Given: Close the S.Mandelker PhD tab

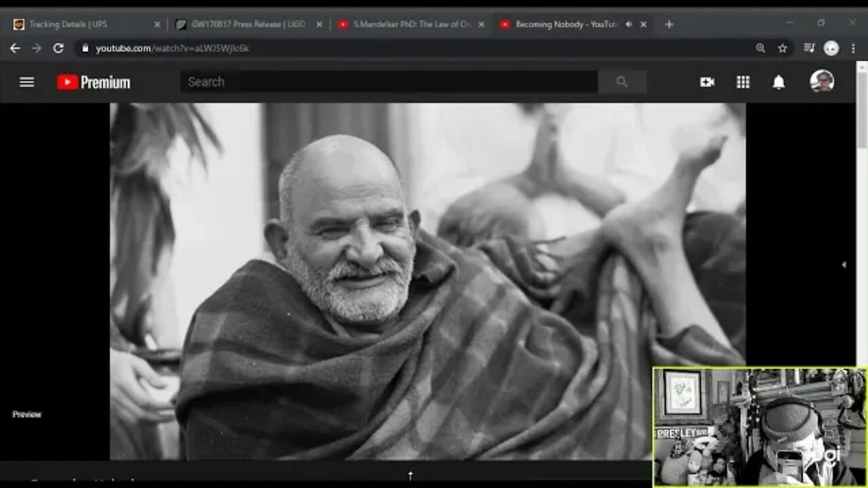Looking at the screenshot, I should [x=481, y=24].
